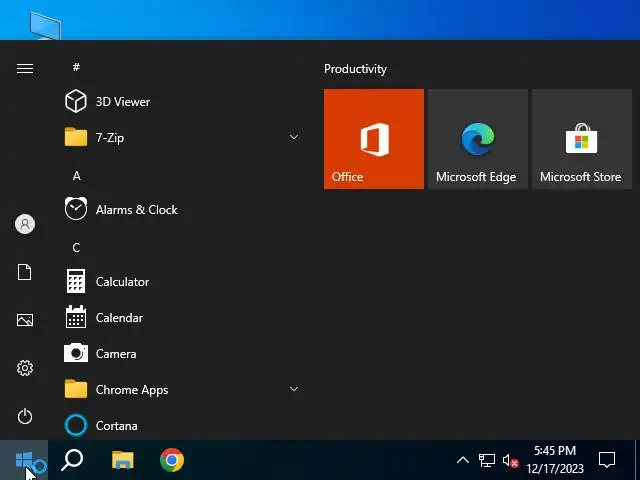640x480 pixels.
Task: Open Documents from Start sidebar
Action: tap(24, 272)
